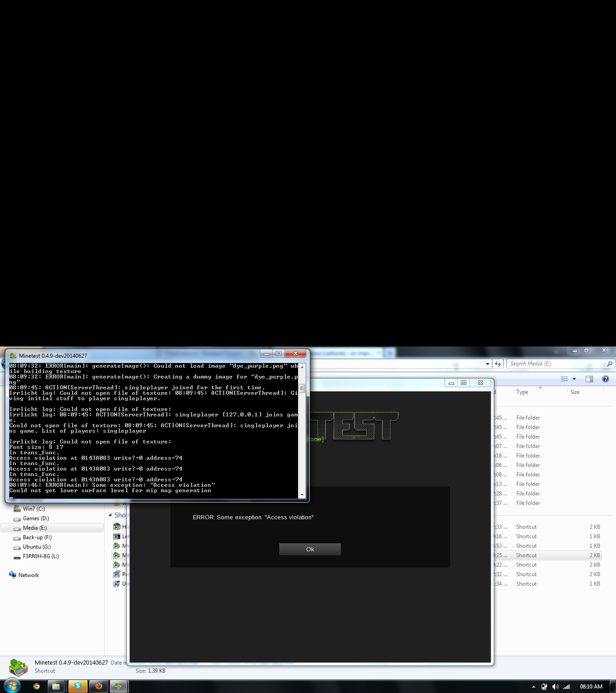Click the Search Media (E:) field
Screen dimensions: 616x693
click(557, 364)
